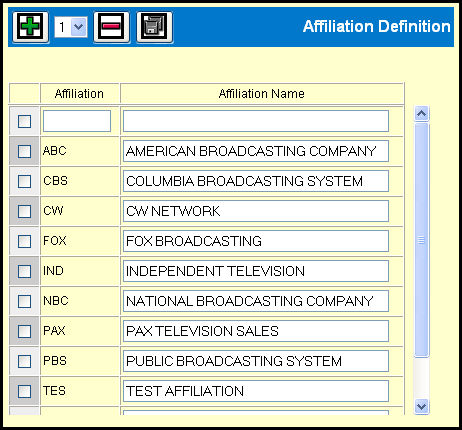
Task: Tick the CBS row checkbox
Action: pos(24,181)
